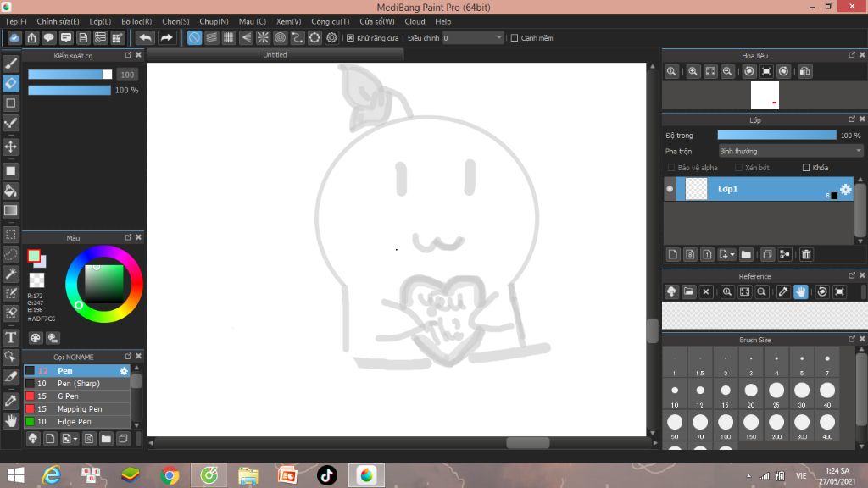Select the Gradient tool
This screenshot has width=868, height=488.
click(x=10, y=211)
